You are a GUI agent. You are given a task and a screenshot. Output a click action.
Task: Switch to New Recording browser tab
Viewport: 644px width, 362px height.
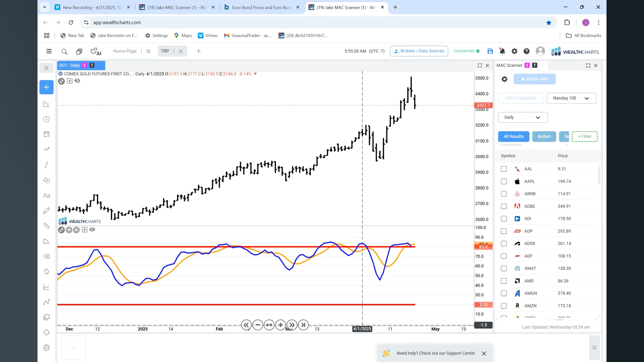(x=92, y=7)
